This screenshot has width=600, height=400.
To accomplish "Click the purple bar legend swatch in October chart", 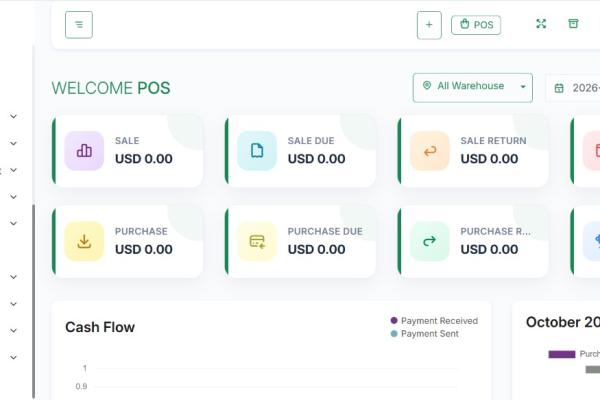I will pos(562,354).
